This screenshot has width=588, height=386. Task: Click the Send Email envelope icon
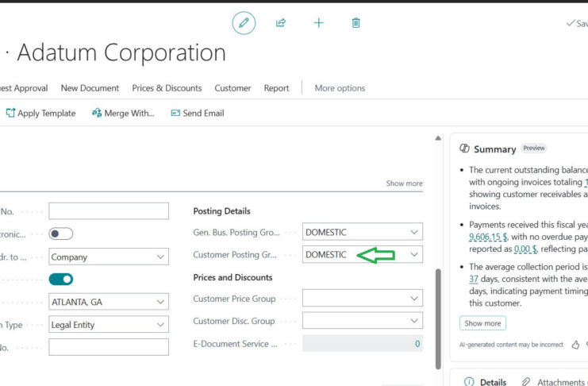[175, 113]
